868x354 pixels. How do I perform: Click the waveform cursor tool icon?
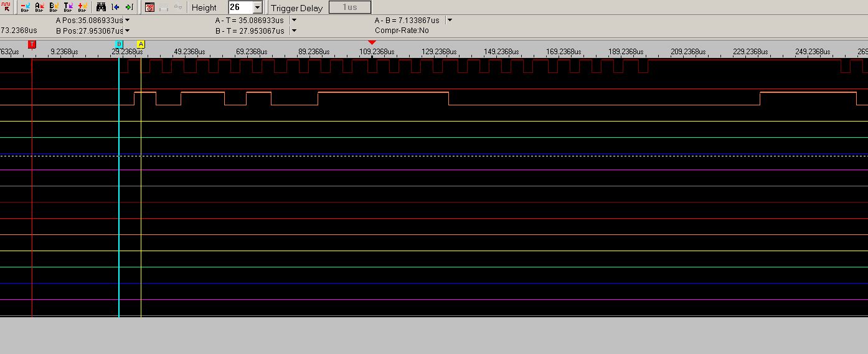click(6, 7)
